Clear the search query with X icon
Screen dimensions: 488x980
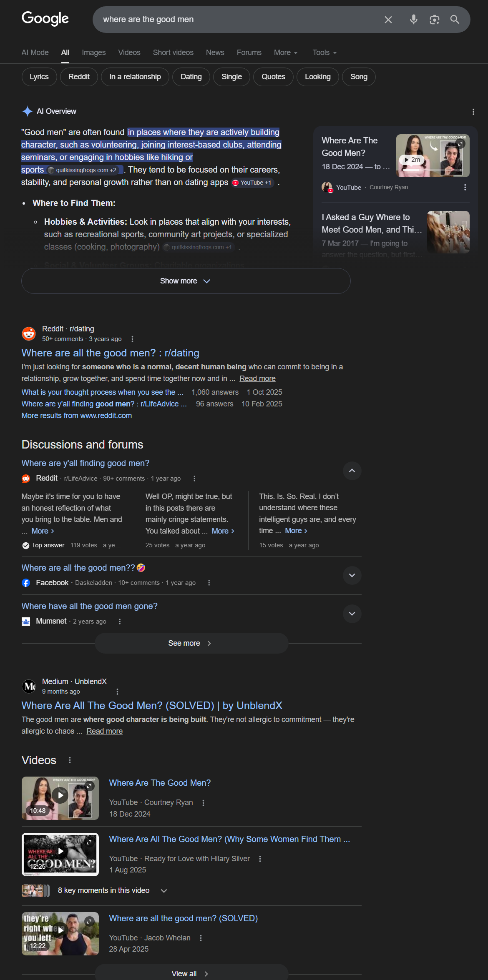[x=388, y=20]
